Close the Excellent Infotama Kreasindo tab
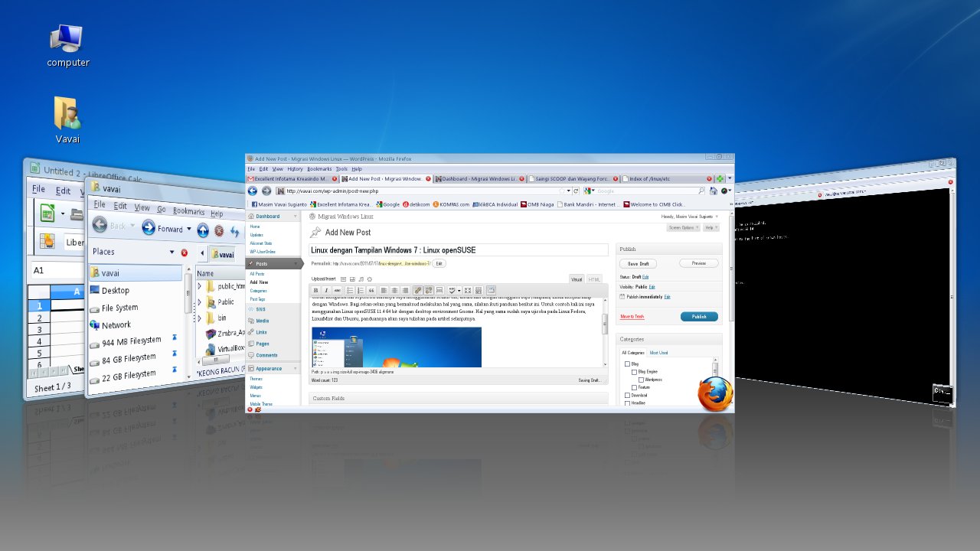Viewport: 980px width, 551px height. [335, 179]
